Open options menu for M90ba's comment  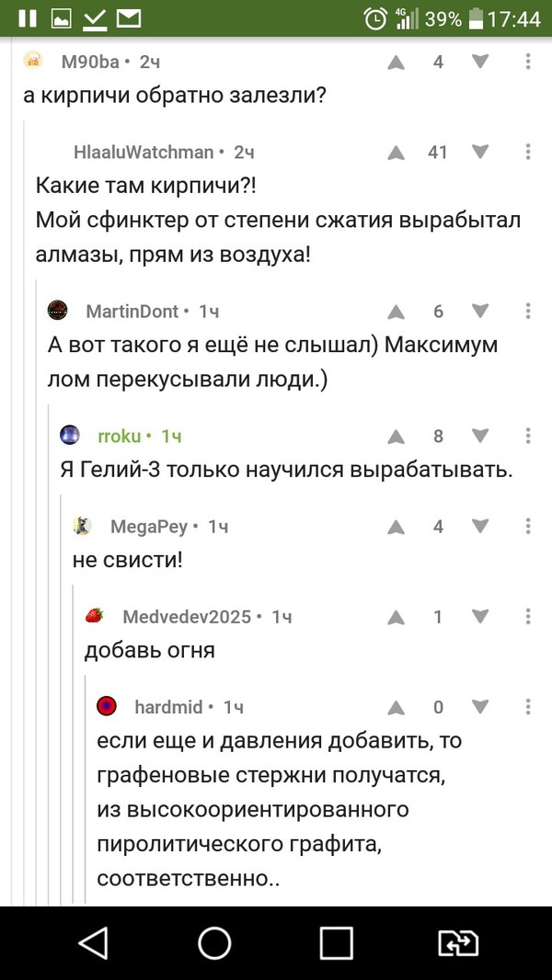[x=528, y=63]
